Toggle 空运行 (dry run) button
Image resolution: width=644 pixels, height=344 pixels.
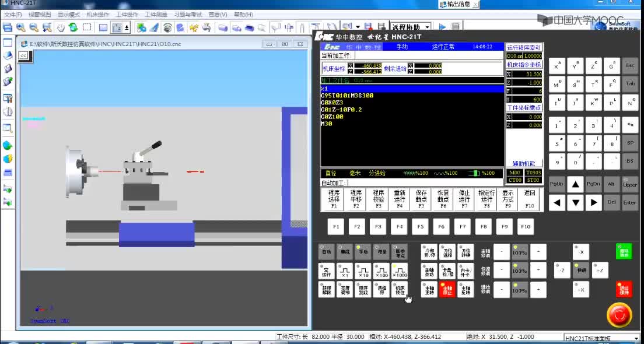327,271
